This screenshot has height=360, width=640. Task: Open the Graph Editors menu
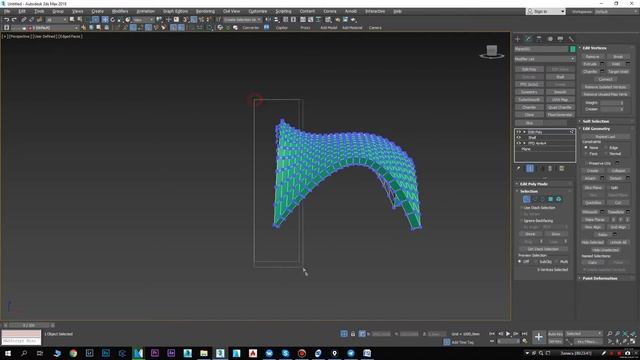[x=175, y=11]
